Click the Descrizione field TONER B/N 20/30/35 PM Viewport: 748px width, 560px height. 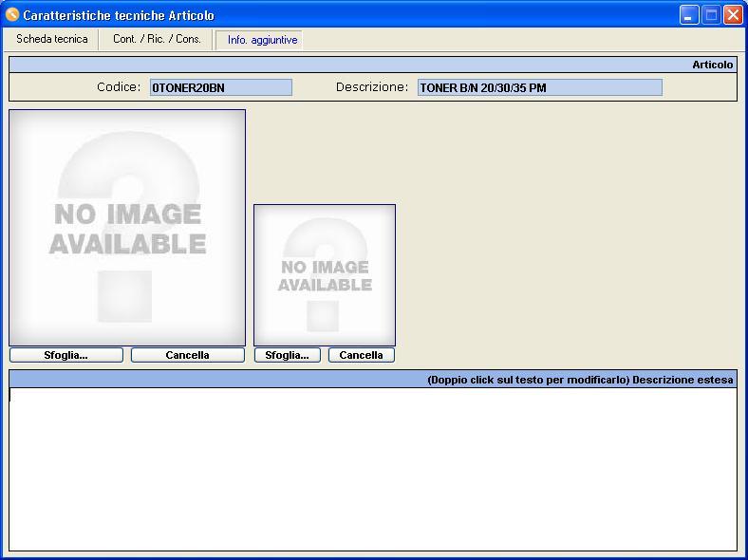539,87
